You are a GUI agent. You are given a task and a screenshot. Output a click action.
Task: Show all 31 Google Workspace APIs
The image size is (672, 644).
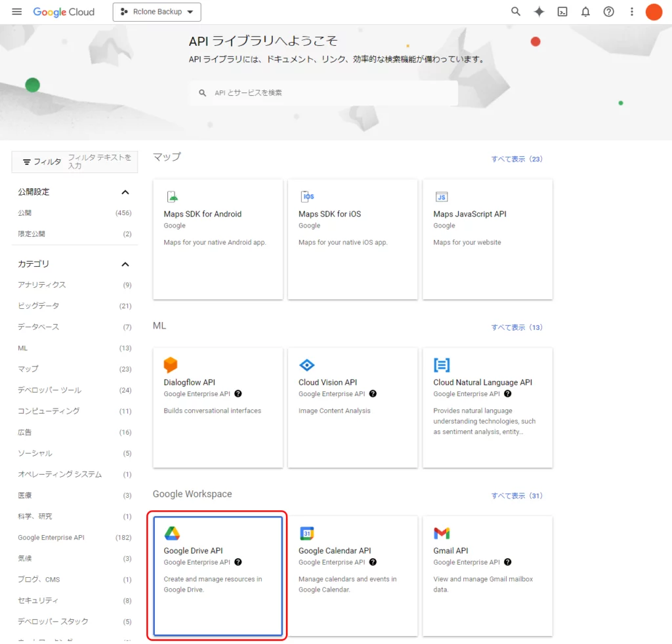517,495
